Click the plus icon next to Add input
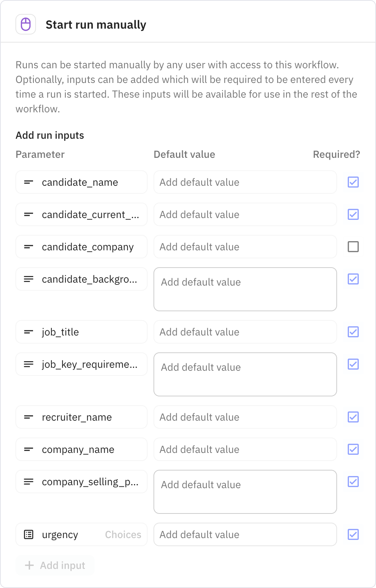This screenshot has width=376, height=588. pyautogui.click(x=29, y=566)
